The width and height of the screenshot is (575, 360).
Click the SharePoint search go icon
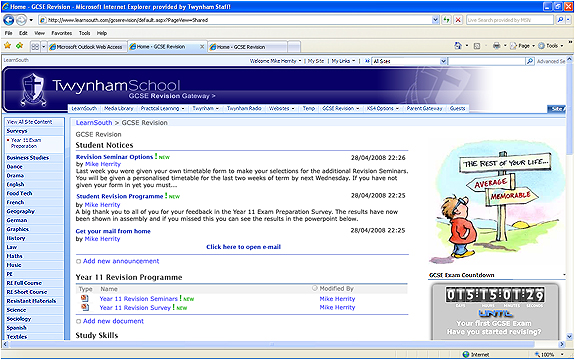[530, 61]
